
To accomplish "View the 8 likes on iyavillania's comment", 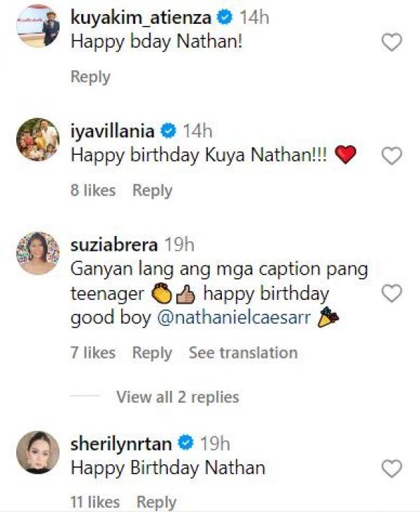I will click(x=93, y=190).
